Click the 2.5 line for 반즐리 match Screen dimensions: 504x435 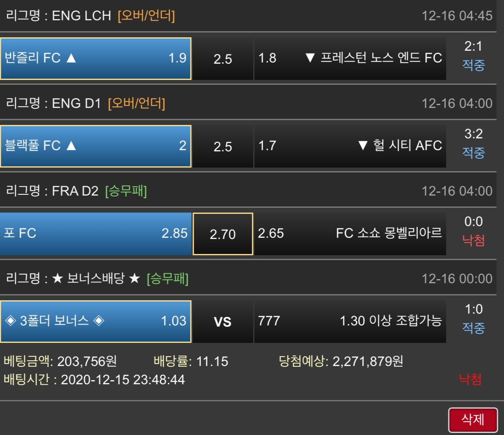coord(223,59)
